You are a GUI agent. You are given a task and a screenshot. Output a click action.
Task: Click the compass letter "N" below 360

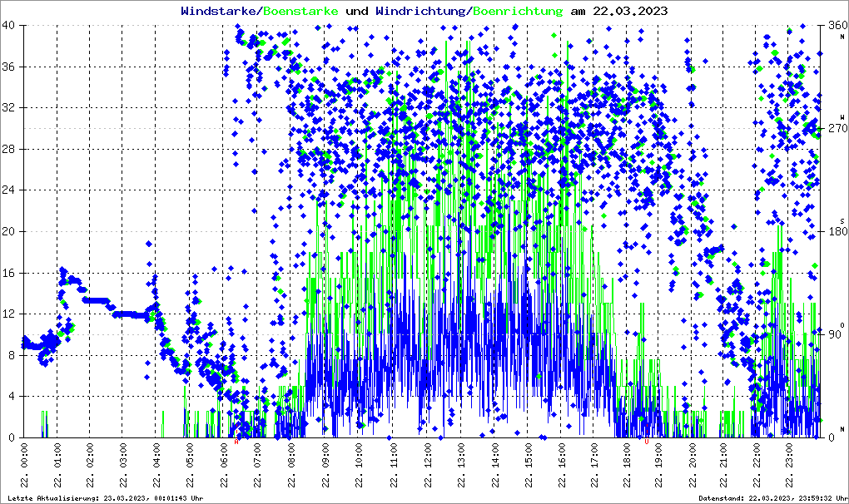pyautogui.click(x=842, y=37)
